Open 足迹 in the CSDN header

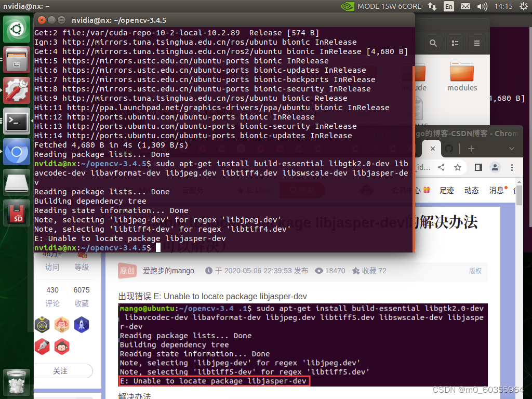(446, 190)
